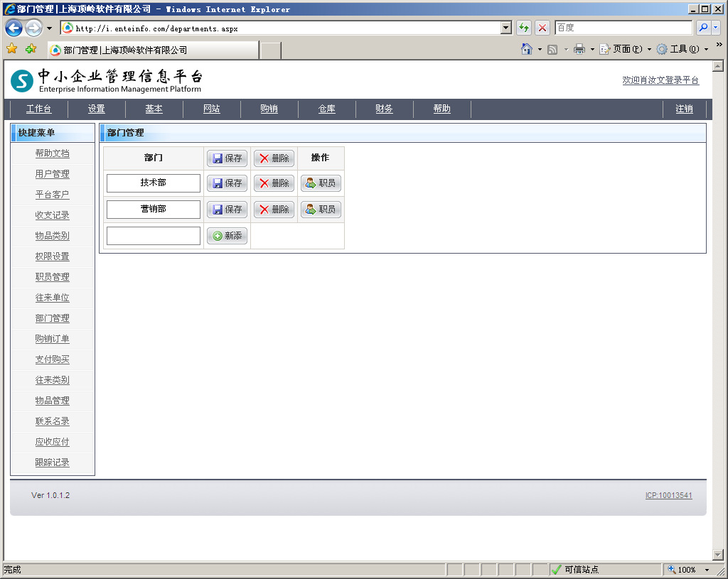Image resolution: width=728 pixels, height=579 pixels.
Task: Open 用户管理 link in quick menu
Action: point(53,174)
